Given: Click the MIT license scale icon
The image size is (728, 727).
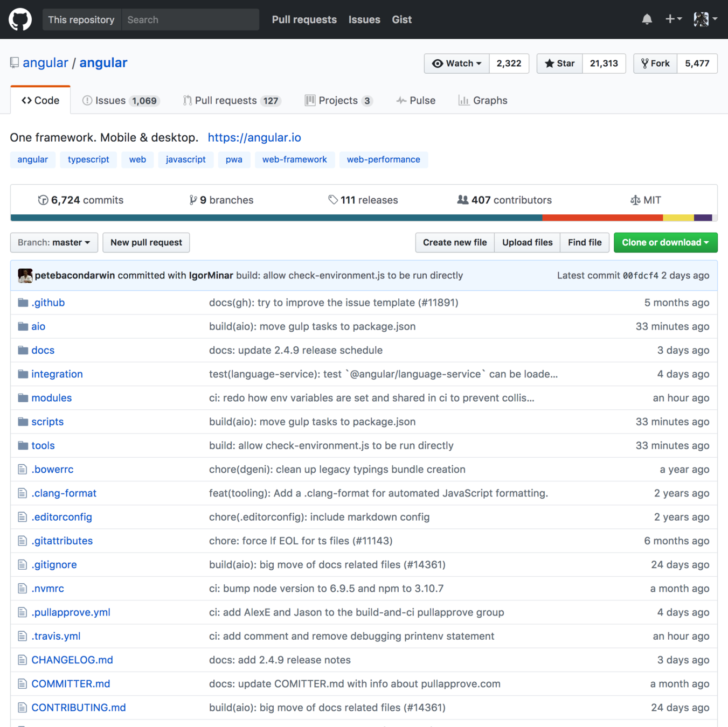Looking at the screenshot, I should pos(635,200).
